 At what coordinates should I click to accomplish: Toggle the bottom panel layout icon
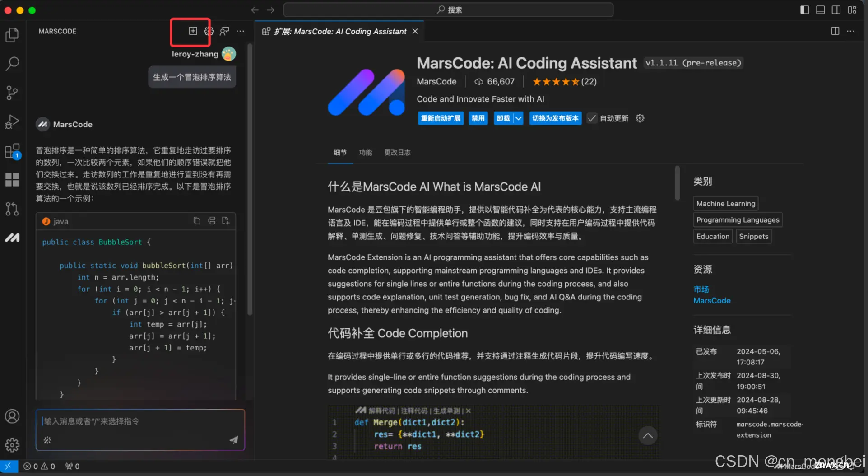tap(820, 10)
